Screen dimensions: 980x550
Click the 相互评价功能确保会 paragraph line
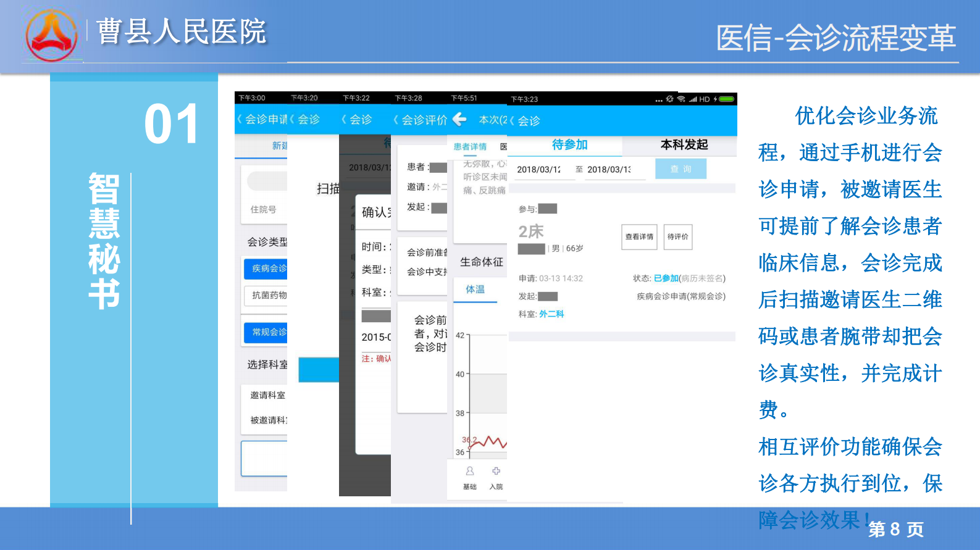click(850, 446)
